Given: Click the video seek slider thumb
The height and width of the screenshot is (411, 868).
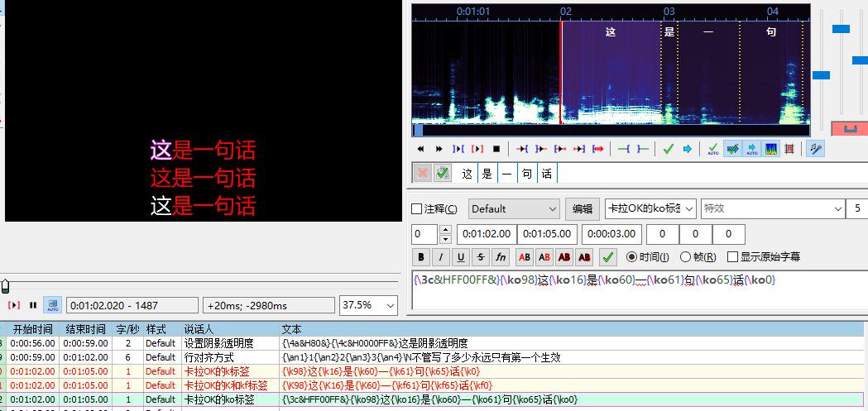Looking at the screenshot, I should (x=6, y=286).
